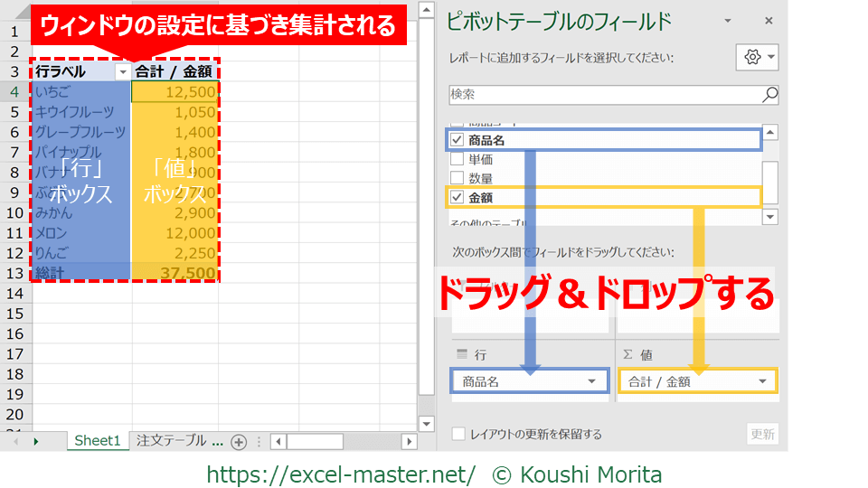Image resolution: width=868 pixels, height=488 pixels.
Task: Click the add new sheet plus icon
Action: (x=239, y=442)
